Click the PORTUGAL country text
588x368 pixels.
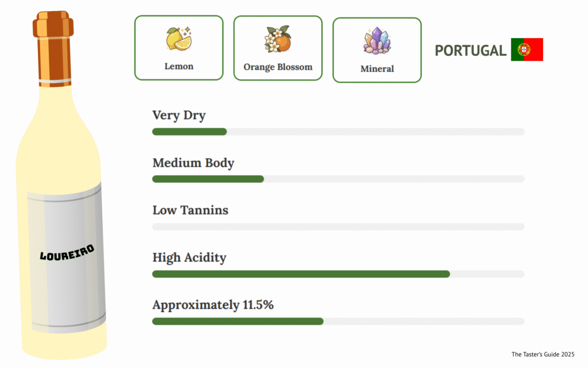point(470,51)
